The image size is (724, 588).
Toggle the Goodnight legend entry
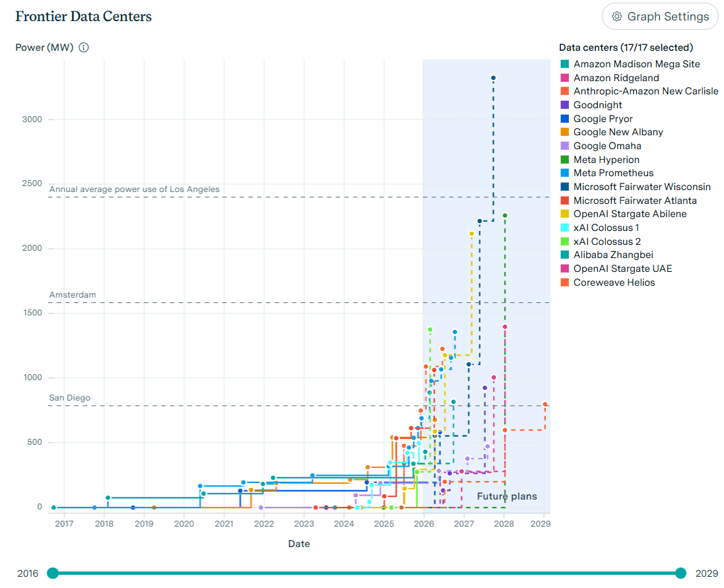(x=591, y=105)
